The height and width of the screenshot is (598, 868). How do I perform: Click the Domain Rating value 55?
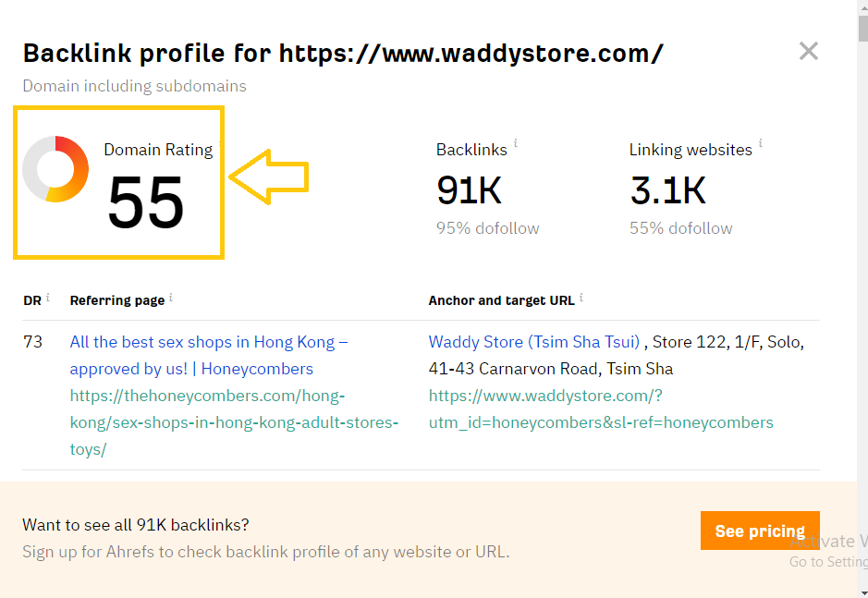[146, 201]
